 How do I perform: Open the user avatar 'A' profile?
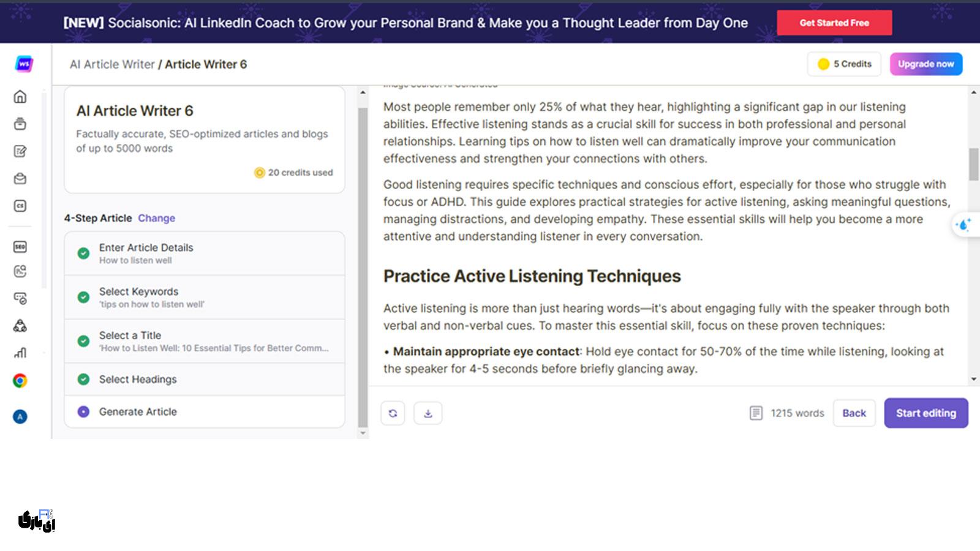click(20, 417)
